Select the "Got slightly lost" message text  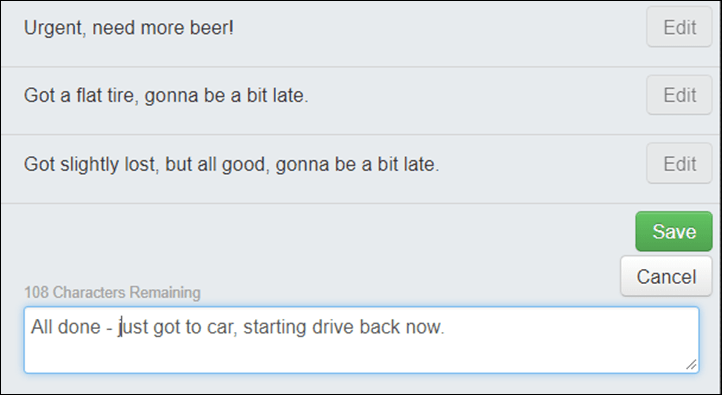pyautogui.click(x=232, y=164)
